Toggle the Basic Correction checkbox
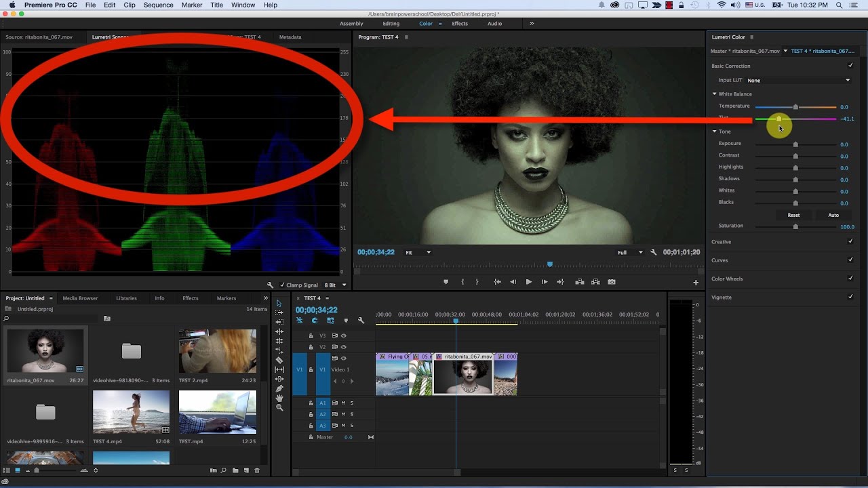 pos(850,66)
